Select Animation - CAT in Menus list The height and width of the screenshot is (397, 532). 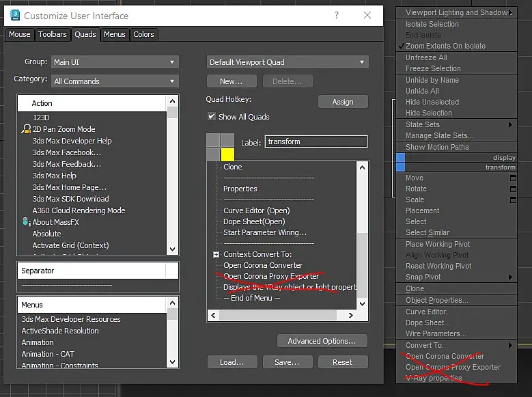pos(48,354)
